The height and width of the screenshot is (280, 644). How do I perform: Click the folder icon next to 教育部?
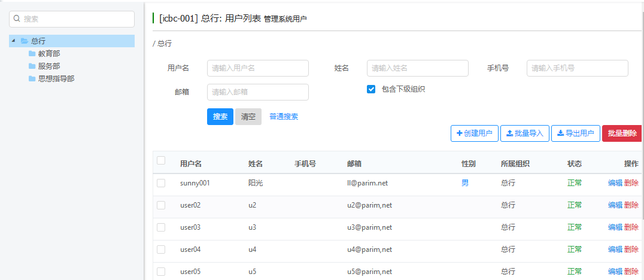pyautogui.click(x=32, y=53)
